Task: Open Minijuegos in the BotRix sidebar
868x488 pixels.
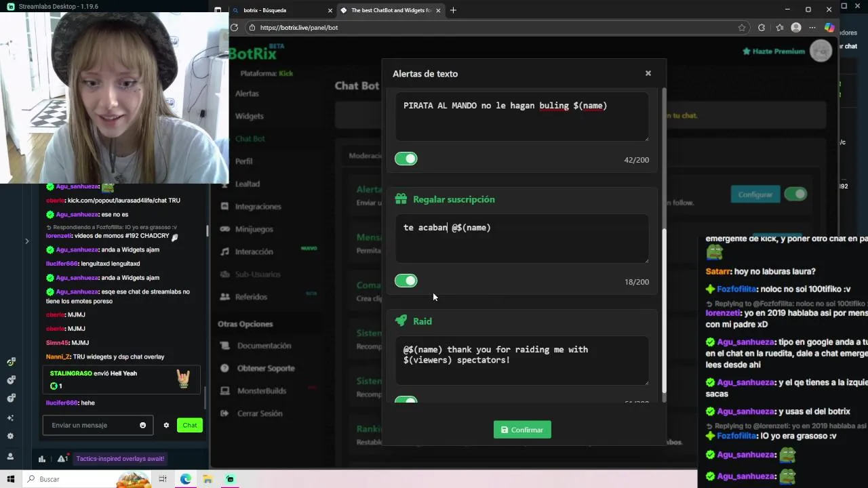Action: (x=254, y=229)
